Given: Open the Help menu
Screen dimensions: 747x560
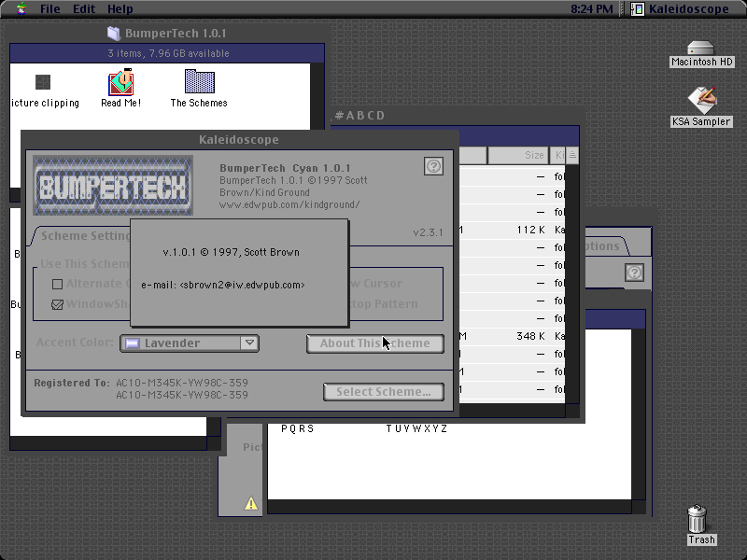Looking at the screenshot, I should point(120,8).
